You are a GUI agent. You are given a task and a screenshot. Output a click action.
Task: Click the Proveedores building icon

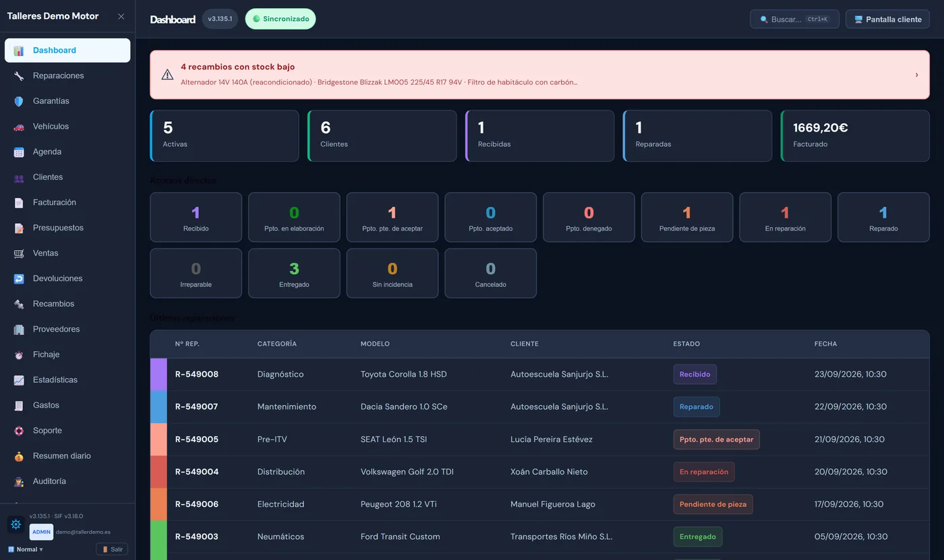point(19,330)
